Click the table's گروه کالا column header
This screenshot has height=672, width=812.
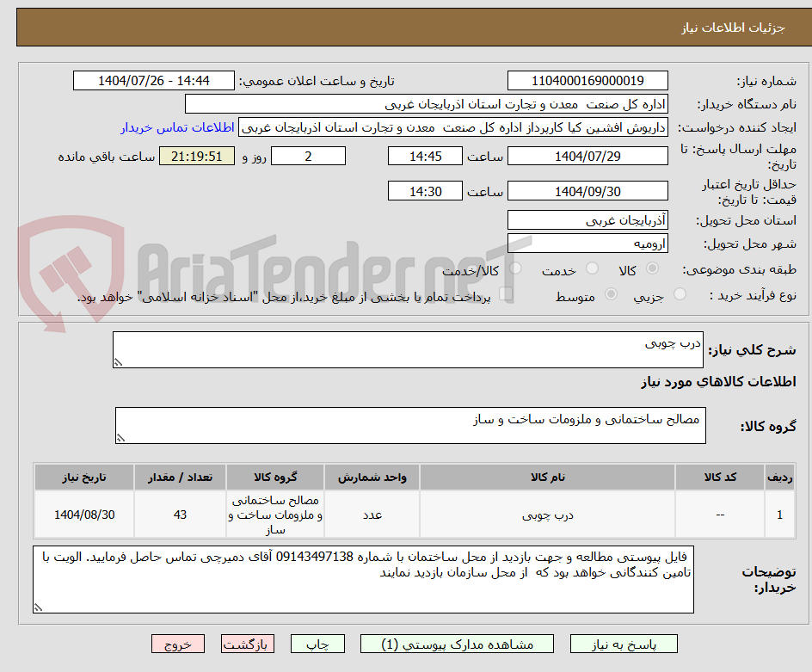click(x=275, y=478)
